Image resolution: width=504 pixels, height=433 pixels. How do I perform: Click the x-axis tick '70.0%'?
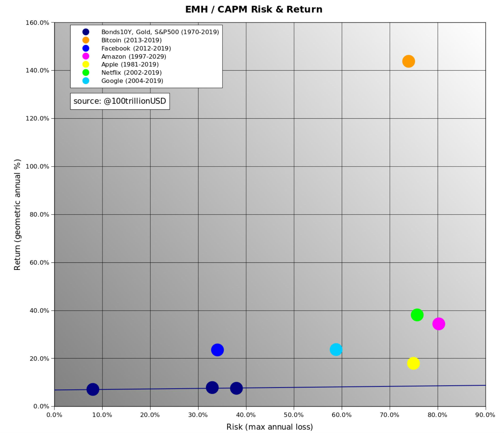(x=390, y=415)
